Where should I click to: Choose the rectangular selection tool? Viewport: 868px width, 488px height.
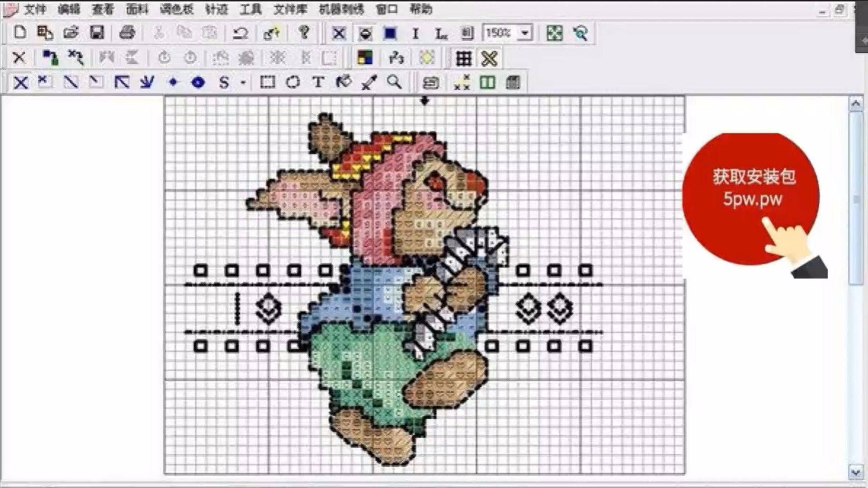pyautogui.click(x=267, y=82)
